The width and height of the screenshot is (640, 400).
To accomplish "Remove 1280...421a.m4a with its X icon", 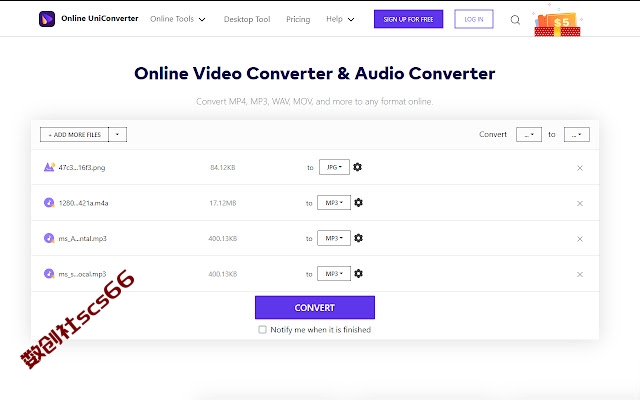I will click(580, 203).
